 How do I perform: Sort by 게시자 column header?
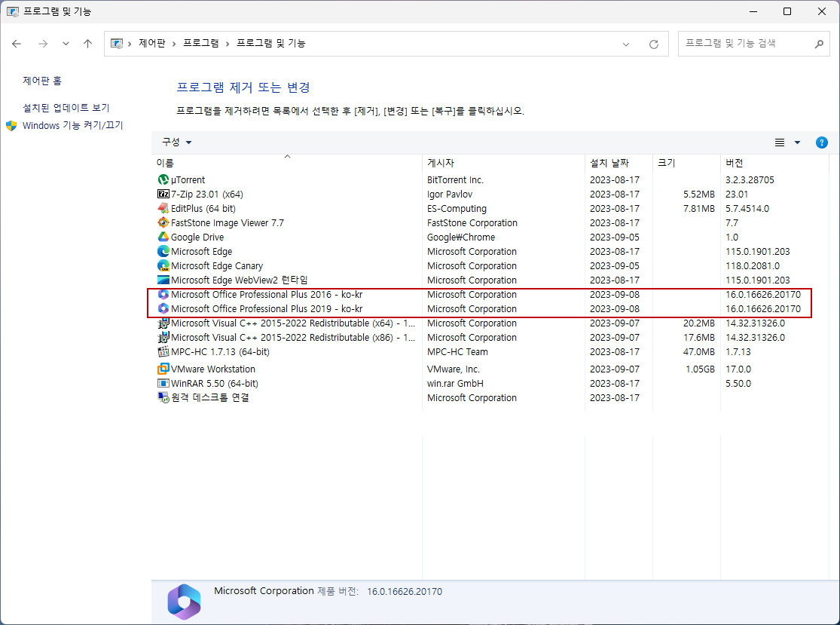pyautogui.click(x=503, y=162)
